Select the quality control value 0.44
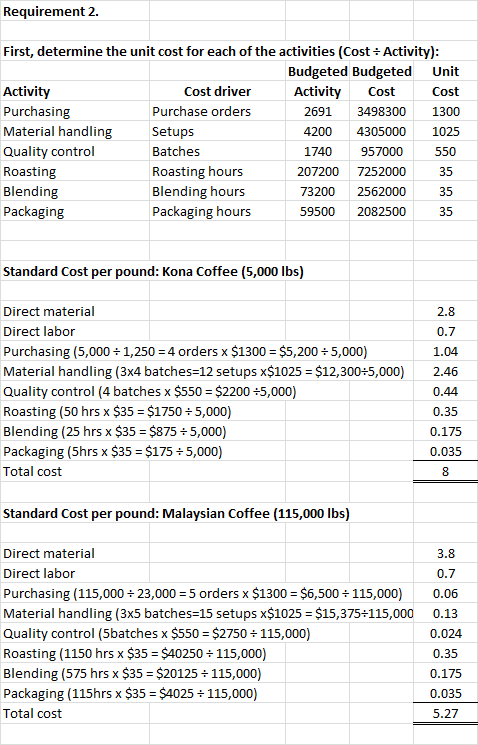The image size is (478, 745). (445, 391)
